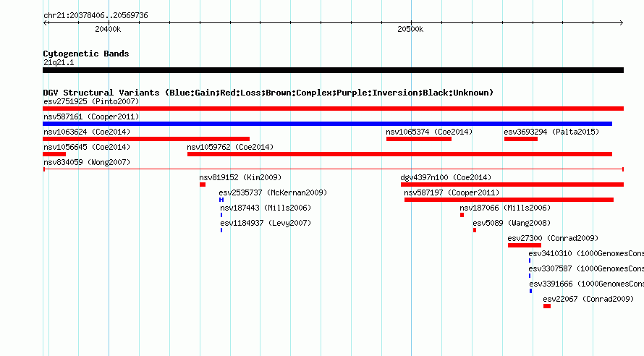Click red block under nsv187066
This screenshot has height=356, width=644.
pos(462,215)
